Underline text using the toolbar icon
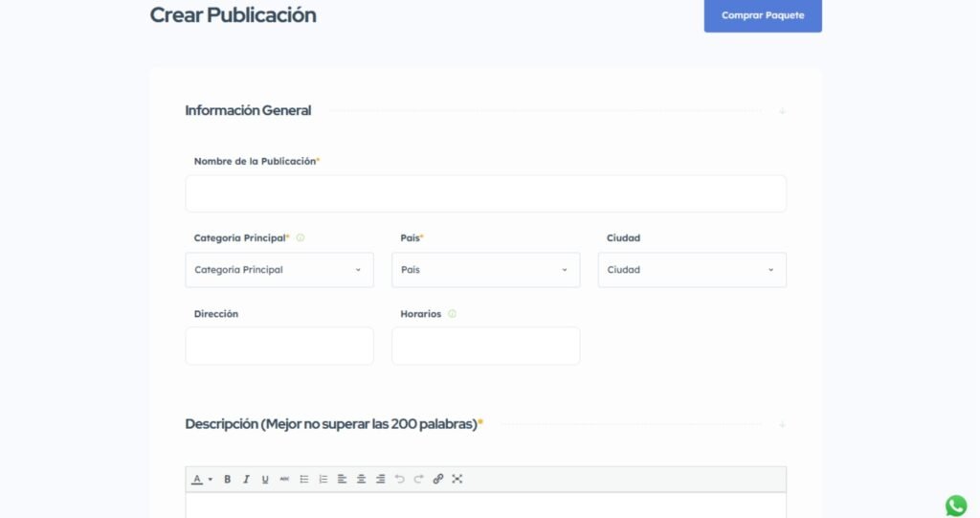The height and width of the screenshot is (518, 980). pyautogui.click(x=265, y=479)
